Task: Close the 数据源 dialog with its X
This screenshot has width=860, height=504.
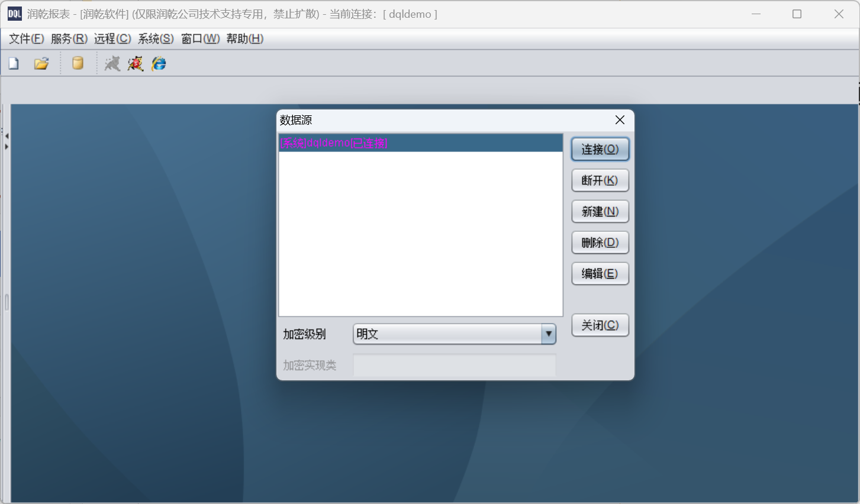Action: pos(620,120)
